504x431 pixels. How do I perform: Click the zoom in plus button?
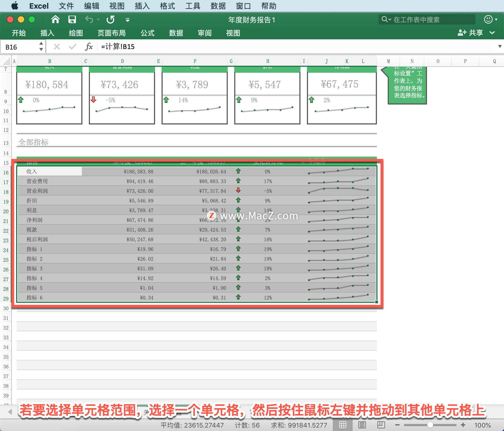point(463,425)
